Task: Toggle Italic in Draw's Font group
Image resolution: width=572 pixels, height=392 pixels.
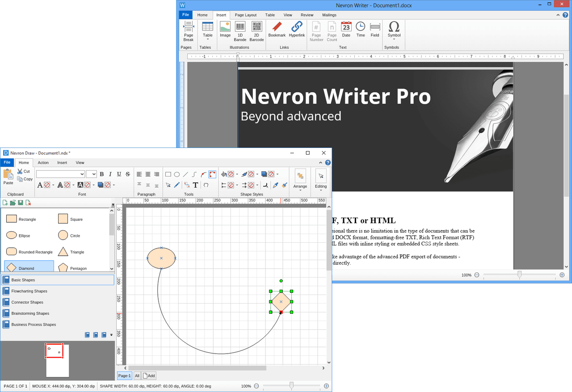Action: click(110, 174)
